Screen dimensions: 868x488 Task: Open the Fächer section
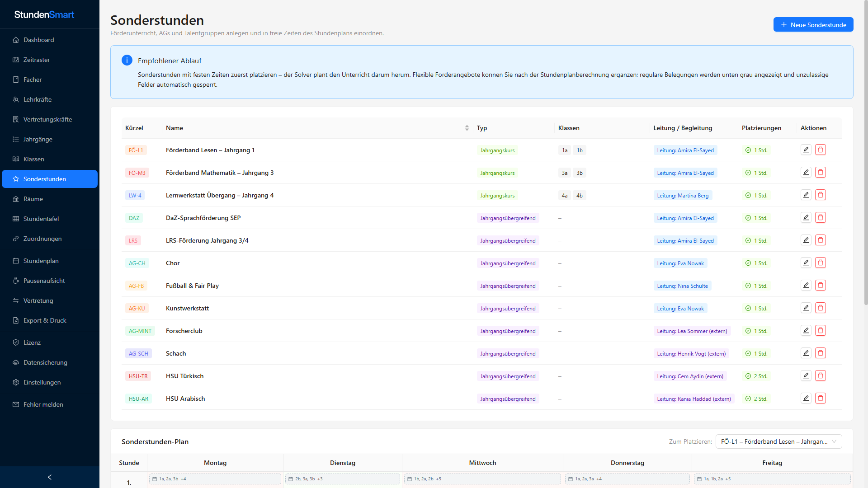pyautogui.click(x=50, y=80)
